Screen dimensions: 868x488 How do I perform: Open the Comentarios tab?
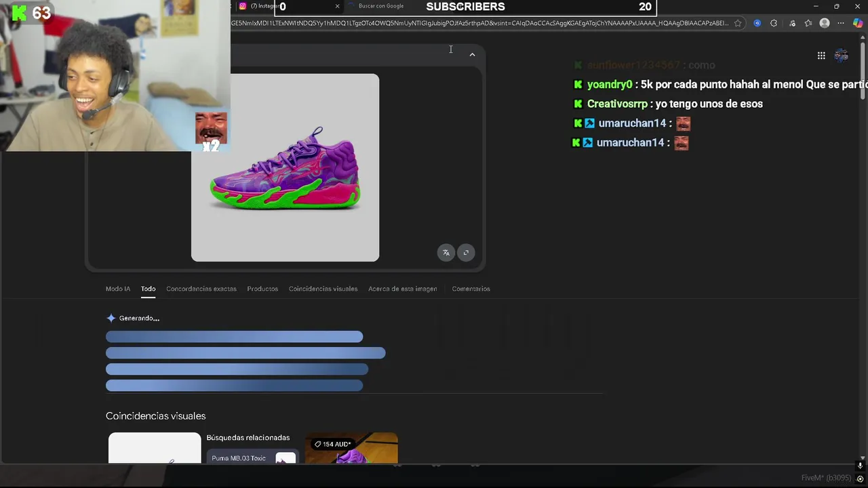tap(471, 289)
